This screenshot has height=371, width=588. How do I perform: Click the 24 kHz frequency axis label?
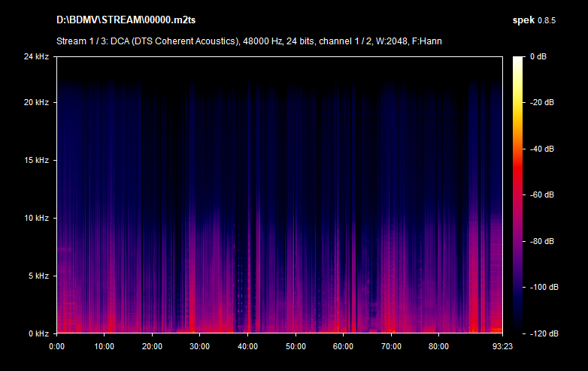(x=35, y=57)
